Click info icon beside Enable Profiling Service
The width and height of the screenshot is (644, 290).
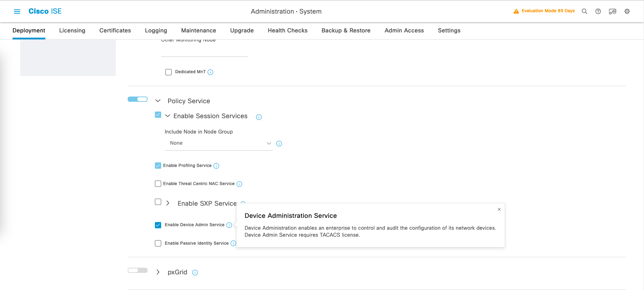[x=216, y=166]
